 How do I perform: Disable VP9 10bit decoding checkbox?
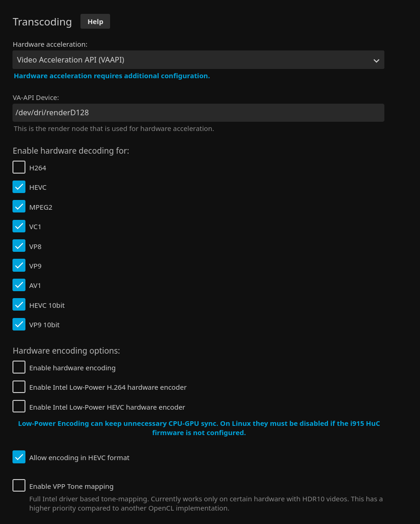(x=19, y=324)
